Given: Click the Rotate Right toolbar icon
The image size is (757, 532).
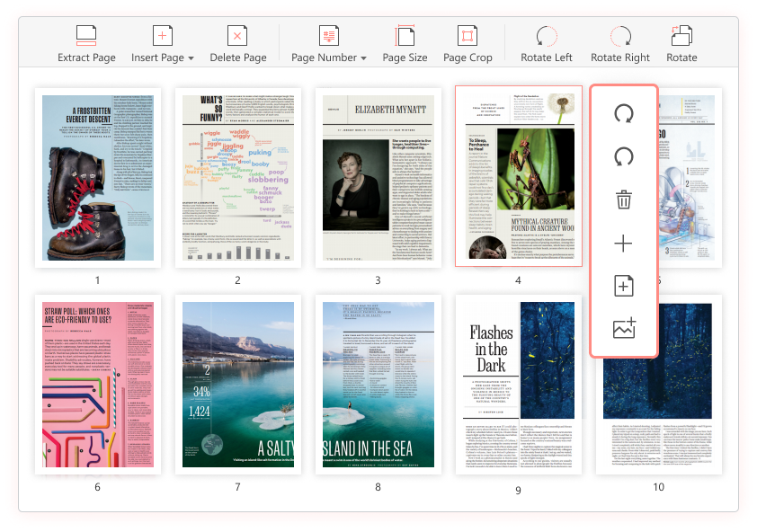Looking at the screenshot, I should click(620, 34).
